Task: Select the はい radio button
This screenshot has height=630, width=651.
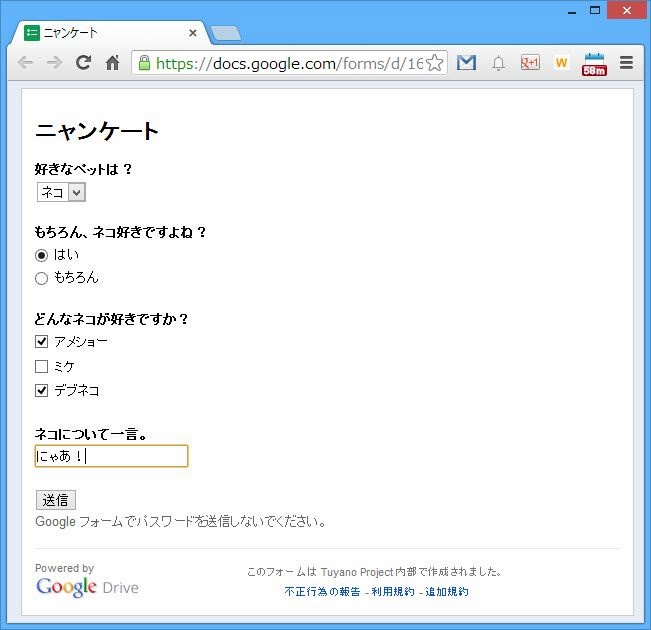Action: [x=42, y=255]
